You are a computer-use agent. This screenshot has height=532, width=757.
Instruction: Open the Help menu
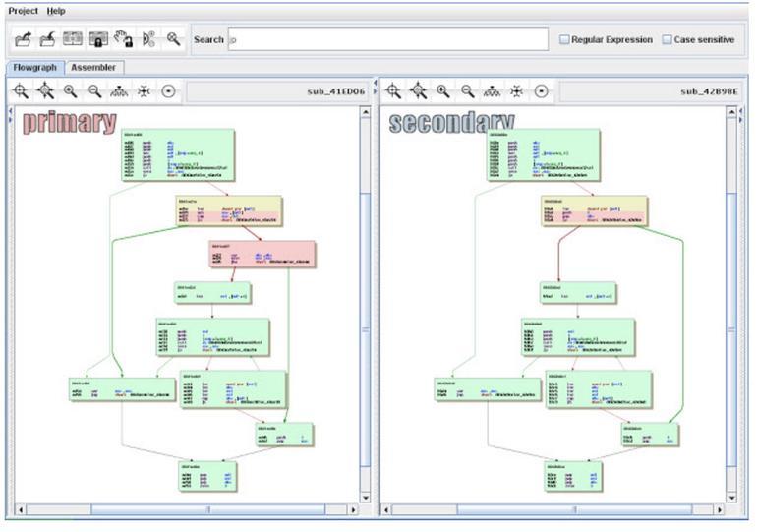pyautogui.click(x=56, y=11)
